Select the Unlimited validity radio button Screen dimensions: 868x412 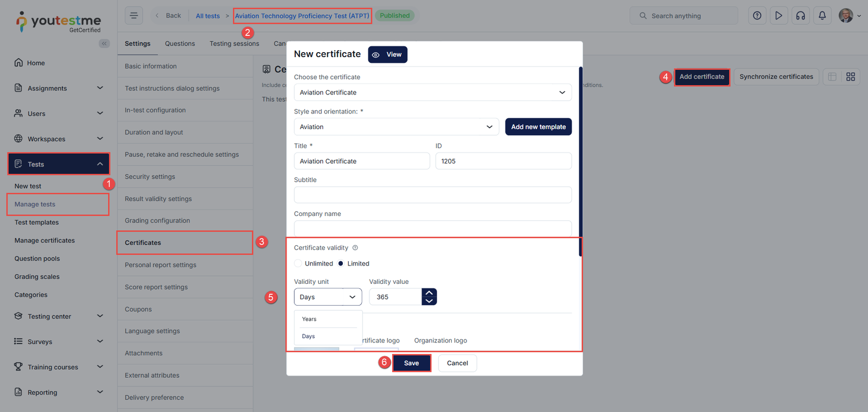[298, 264]
